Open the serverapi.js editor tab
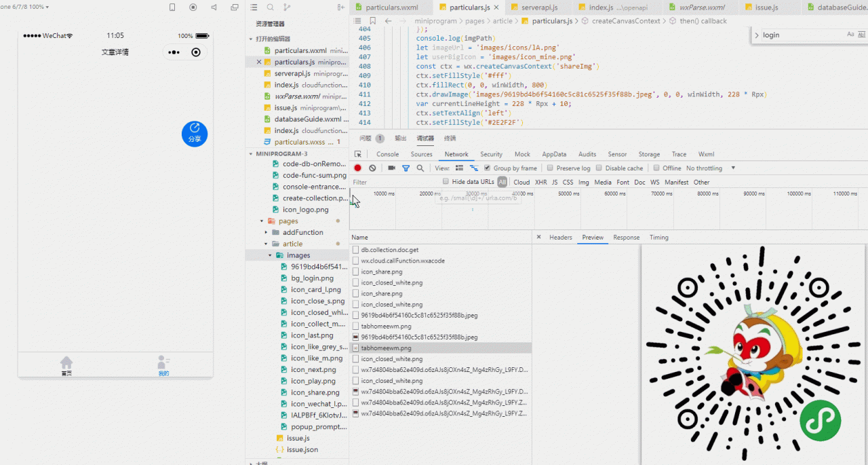868x465 pixels. pos(539,7)
